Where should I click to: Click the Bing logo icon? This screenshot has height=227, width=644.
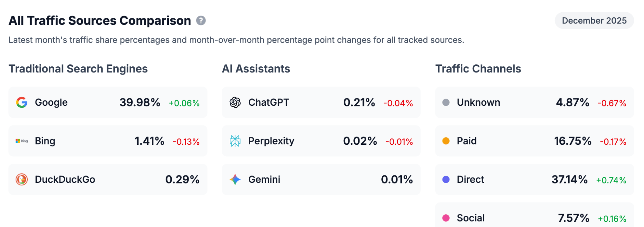point(21,141)
